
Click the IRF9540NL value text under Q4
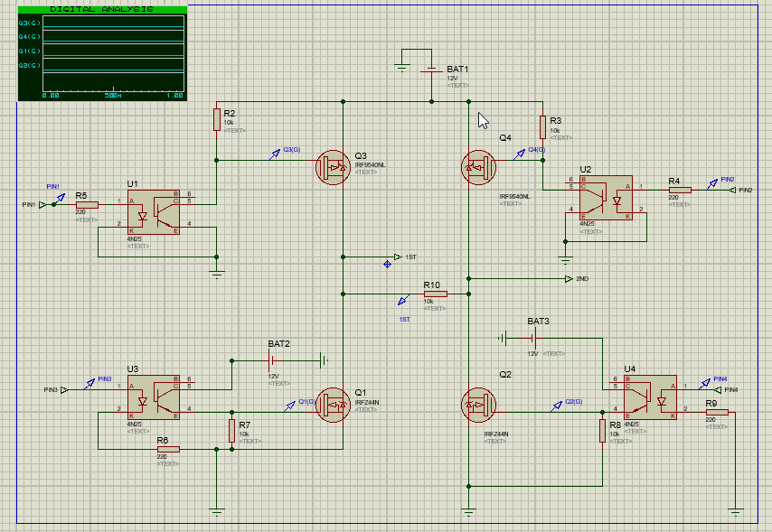click(x=514, y=196)
